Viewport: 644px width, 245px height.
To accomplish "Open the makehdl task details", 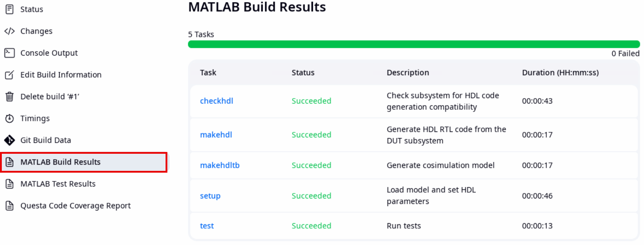I will 216,134.
